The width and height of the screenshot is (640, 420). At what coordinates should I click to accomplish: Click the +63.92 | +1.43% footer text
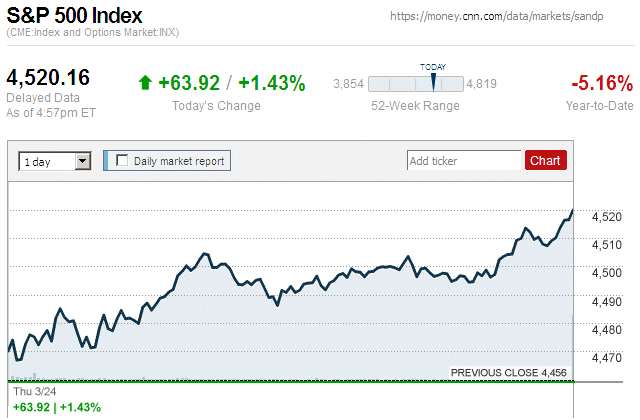(x=56, y=407)
